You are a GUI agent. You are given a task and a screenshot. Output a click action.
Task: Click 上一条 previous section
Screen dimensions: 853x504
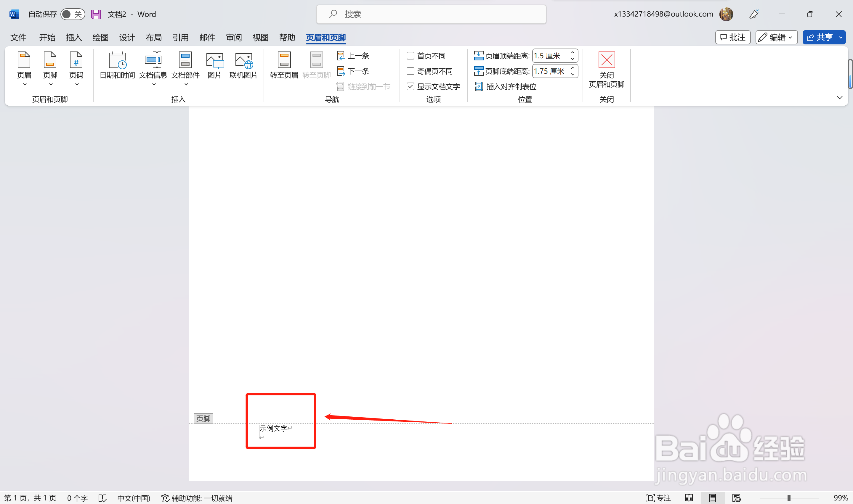tap(353, 56)
